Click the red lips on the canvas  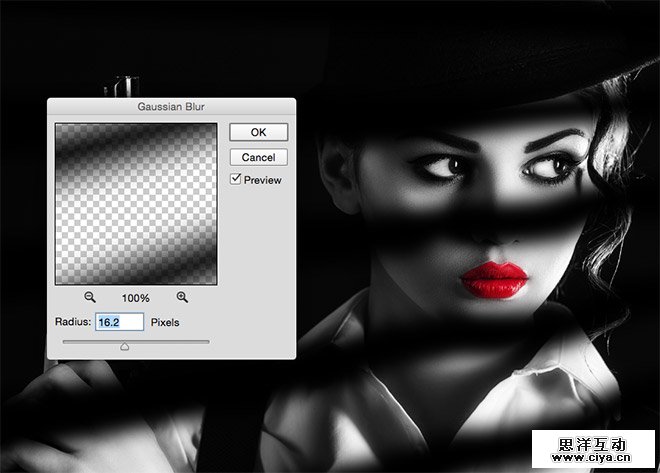[493, 278]
